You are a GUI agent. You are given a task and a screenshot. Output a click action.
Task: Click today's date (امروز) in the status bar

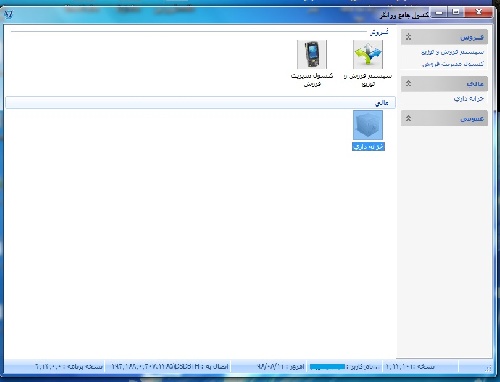281,367
